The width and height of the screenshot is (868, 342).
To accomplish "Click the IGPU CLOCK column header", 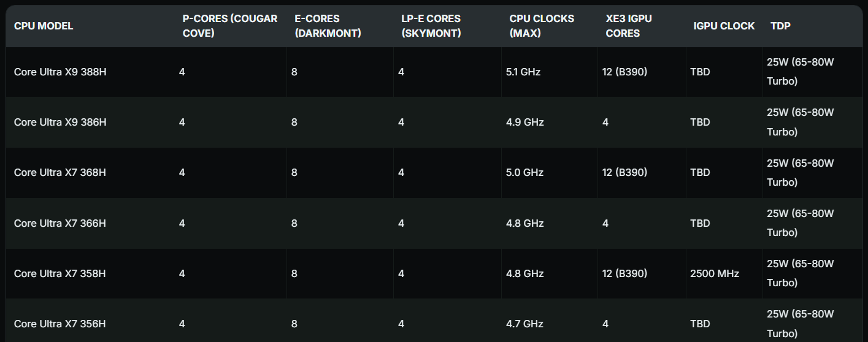I will pyautogui.click(x=724, y=26).
